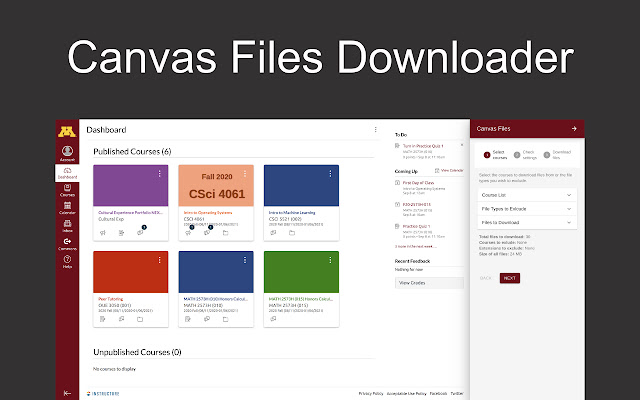Open discussions icon on Machine Learning card

(273, 233)
